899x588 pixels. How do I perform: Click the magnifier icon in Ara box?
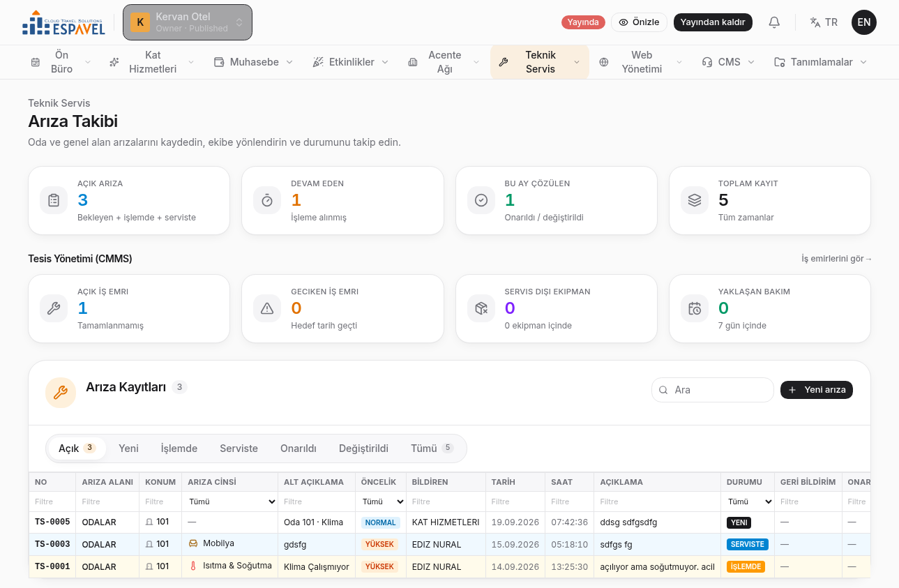663,390
